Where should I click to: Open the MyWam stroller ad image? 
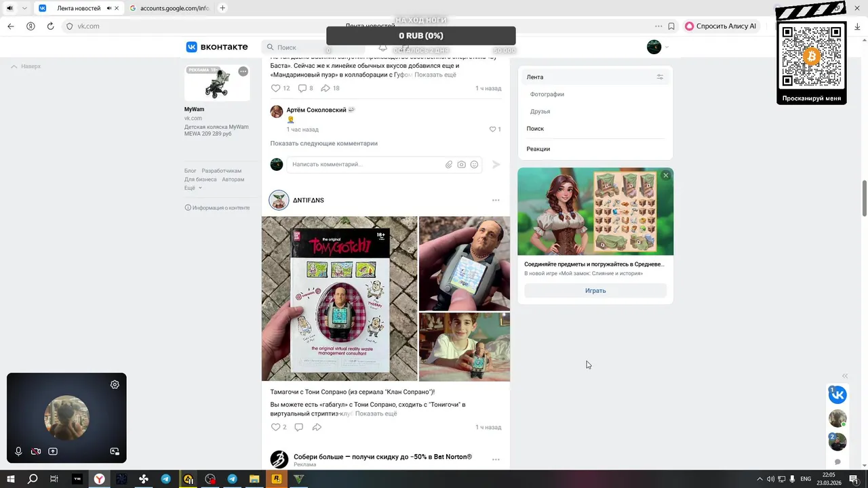pyautogui.click(x=217, y=83)
